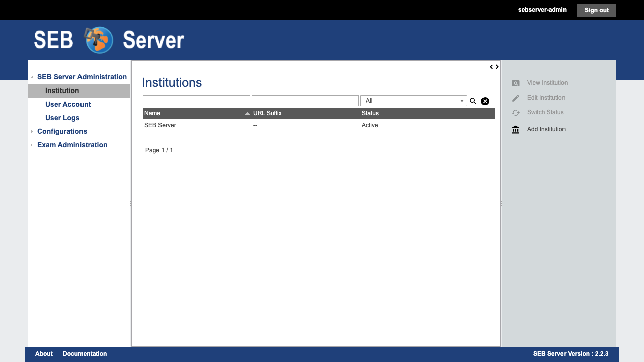
Task: Click the Switch Status action text
Action: click(545, 112)
